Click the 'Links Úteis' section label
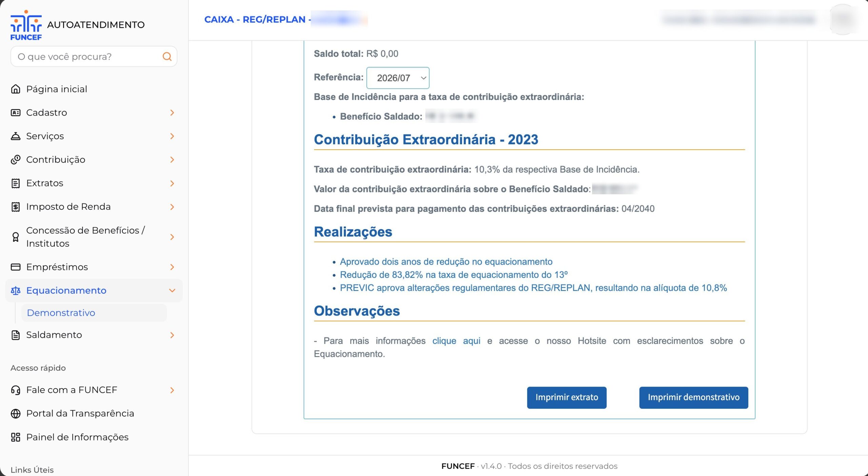The image size is (868, 476). point(32,470)
